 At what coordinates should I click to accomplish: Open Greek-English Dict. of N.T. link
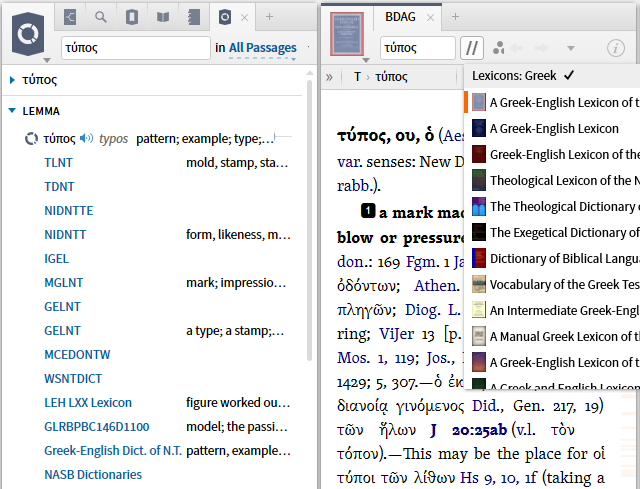point(113,451)
